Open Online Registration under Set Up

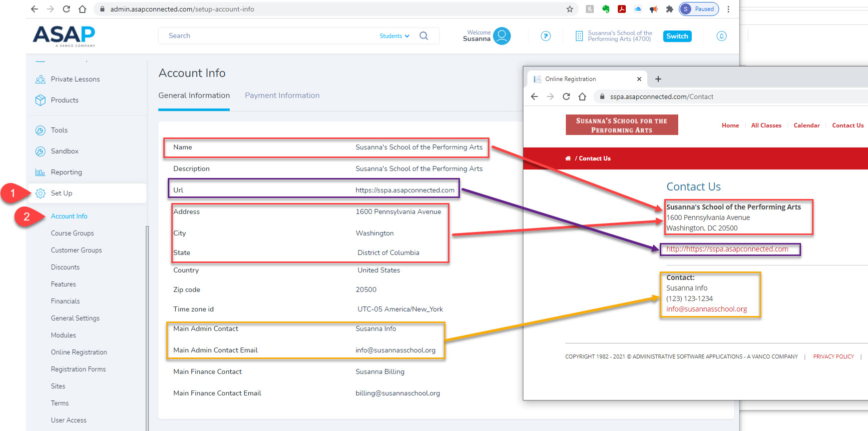79,352
